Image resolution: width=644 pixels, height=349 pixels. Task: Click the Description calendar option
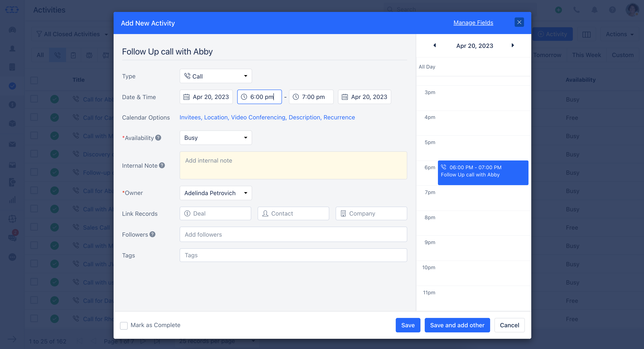305,118
